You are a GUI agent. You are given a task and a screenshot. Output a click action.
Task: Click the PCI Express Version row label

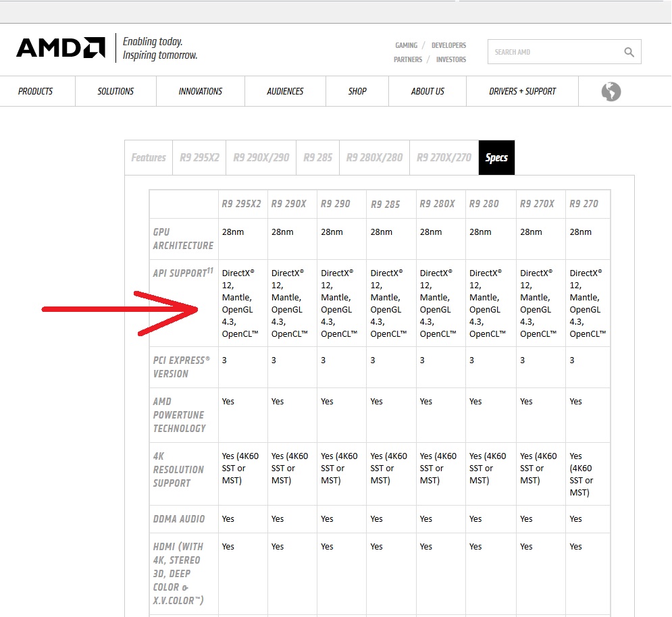181,367
